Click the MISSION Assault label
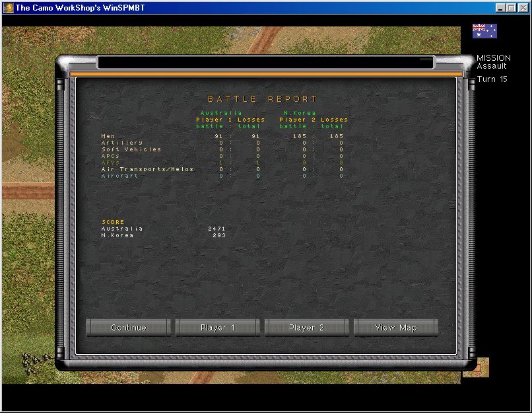 pyautogui.click(x=493, y=62)
